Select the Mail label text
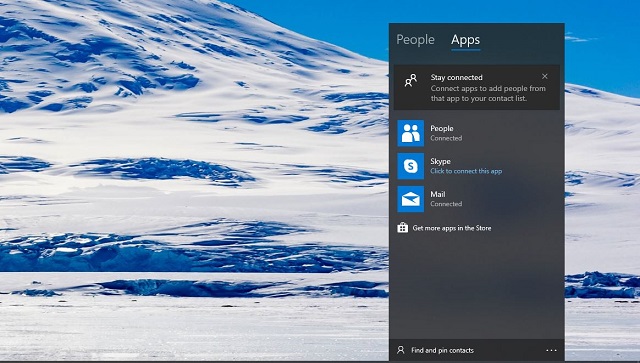Image resolution: width=640 pixels, height=363 pixels. 438,194
